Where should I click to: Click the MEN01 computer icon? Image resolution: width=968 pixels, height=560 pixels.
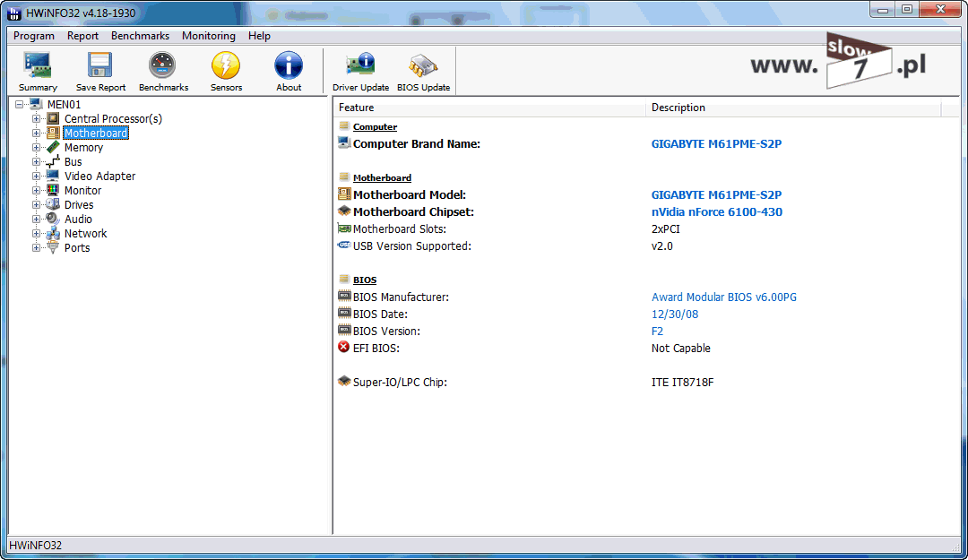[x=36, y=104]
